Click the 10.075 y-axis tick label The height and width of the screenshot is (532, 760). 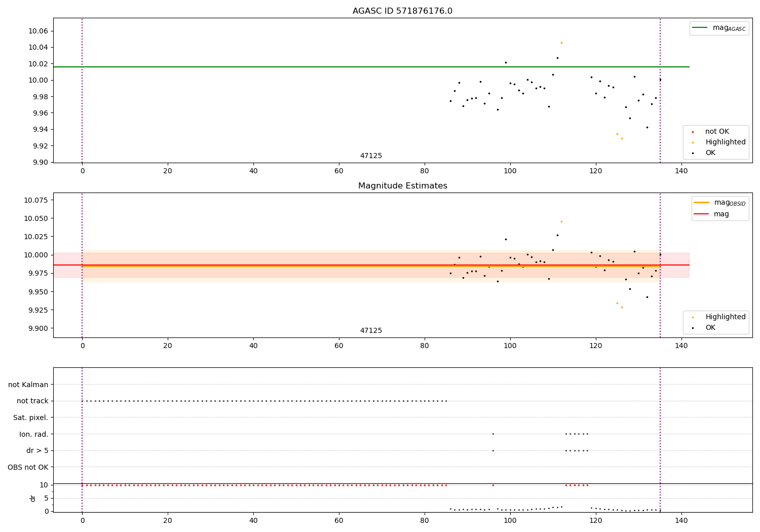36,200
